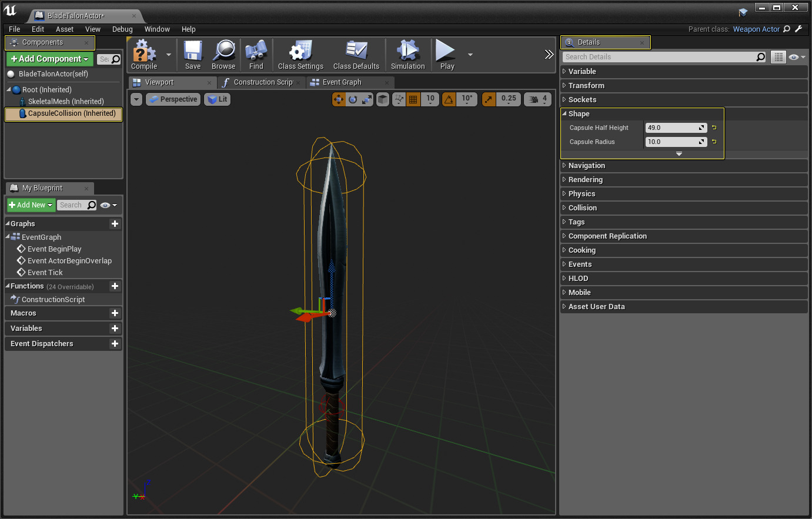
Task: Click the Lit view mode button
Action: tap(218, 99)
